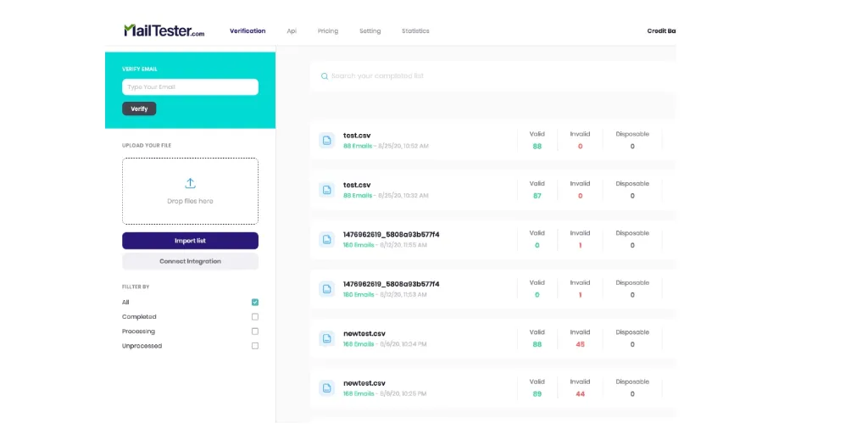The width and height of the screenshot is (868, 440).
Task: Click file icon for test.csv 10:52 AM
Action: tap(326, 141)
